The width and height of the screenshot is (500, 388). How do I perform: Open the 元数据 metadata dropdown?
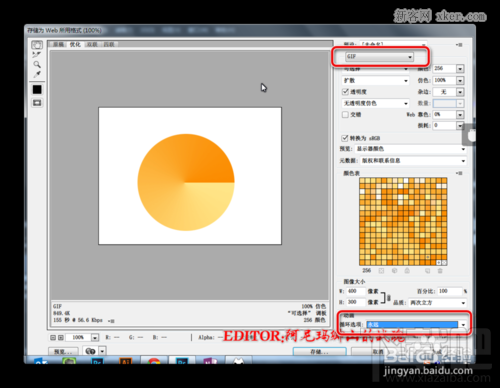click(x=413, y=161)
